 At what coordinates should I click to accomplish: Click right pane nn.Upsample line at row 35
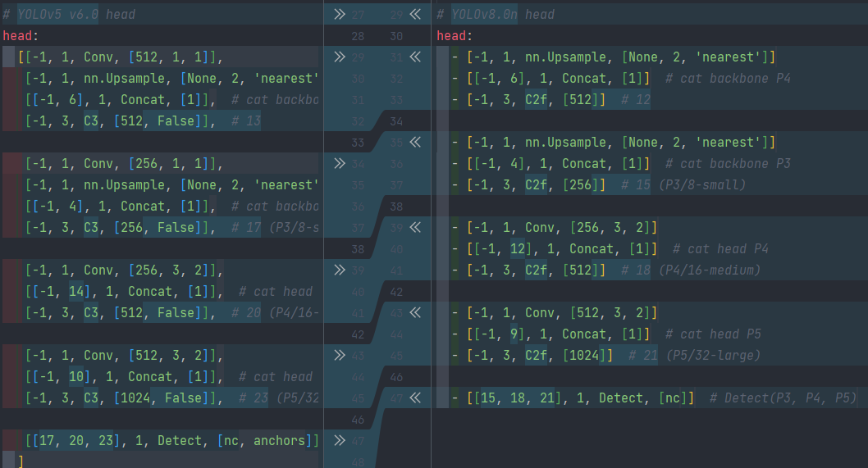coord(614,142)
